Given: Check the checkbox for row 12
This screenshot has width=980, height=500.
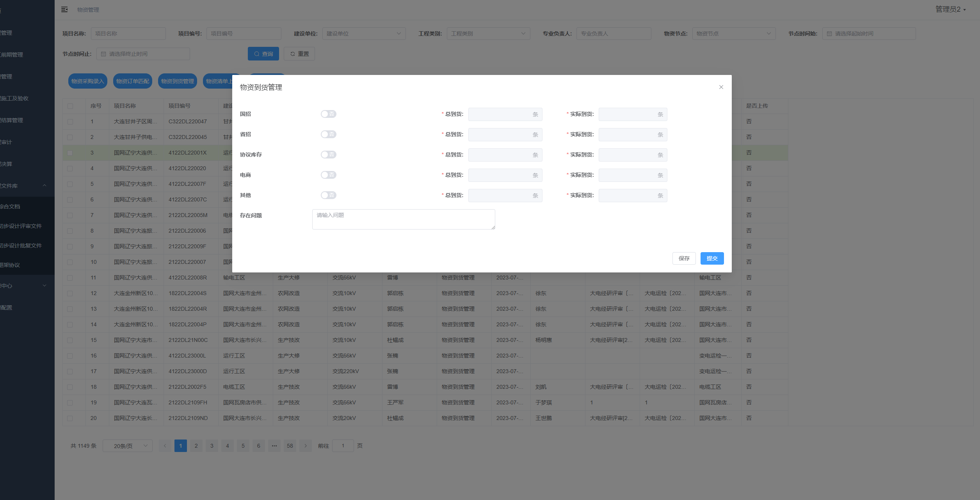Looking at the screenshot, I should pos(70,293).
